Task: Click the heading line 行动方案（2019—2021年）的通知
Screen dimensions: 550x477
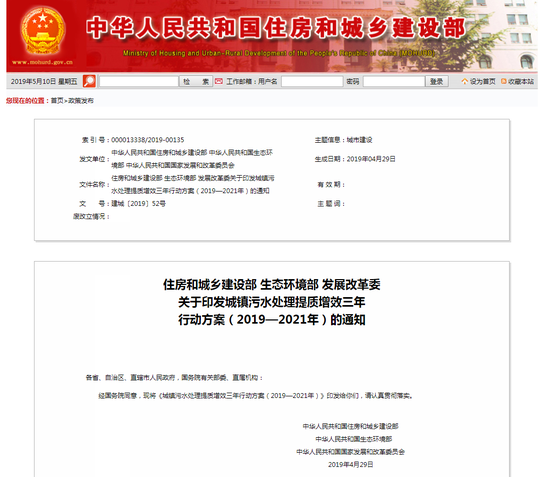Action: click(x=272, y=320)
